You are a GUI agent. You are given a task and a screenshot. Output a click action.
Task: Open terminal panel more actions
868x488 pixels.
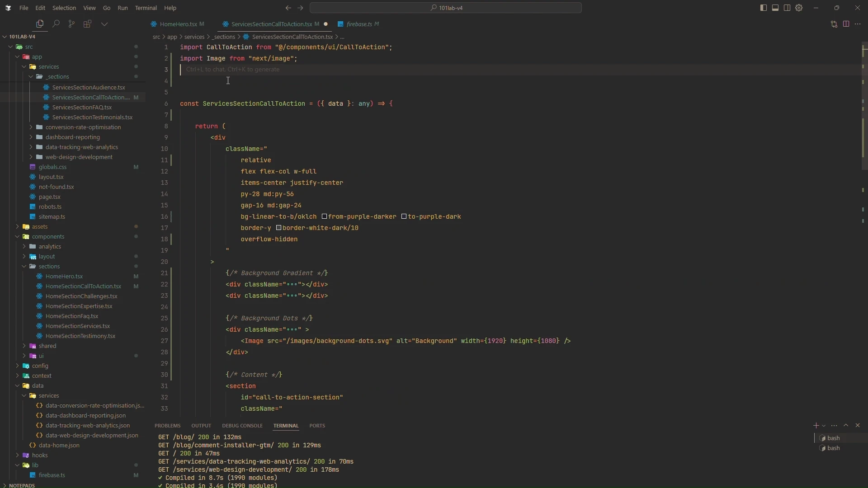(834, 426)
